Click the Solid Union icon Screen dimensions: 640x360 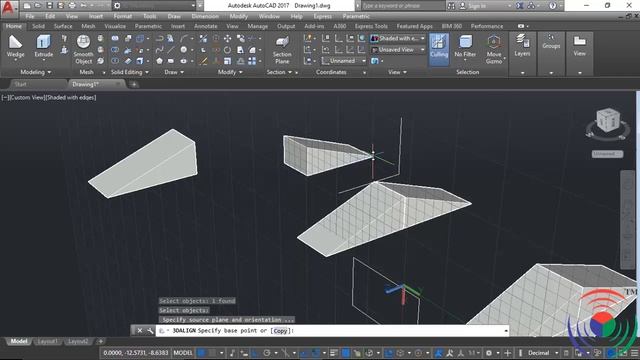tap(115, 38)
